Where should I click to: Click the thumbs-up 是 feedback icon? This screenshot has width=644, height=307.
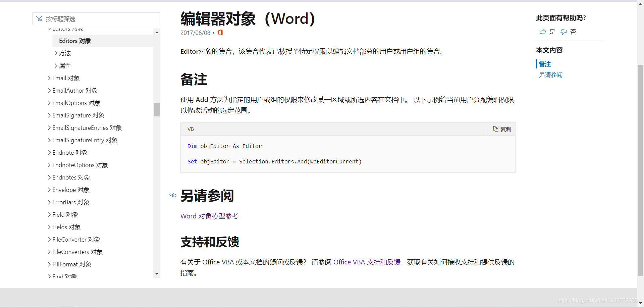pyautogui.click(x=542, y=32)
